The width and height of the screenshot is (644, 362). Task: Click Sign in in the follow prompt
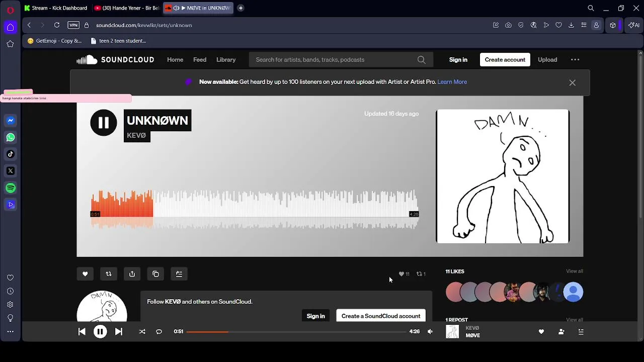[316, 316]
